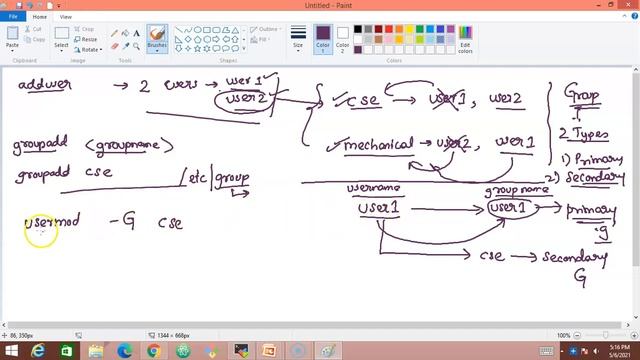The height and width of the screenshot is (360, 640).
Task: Open the Windows Start button
Action: (11, 351)
